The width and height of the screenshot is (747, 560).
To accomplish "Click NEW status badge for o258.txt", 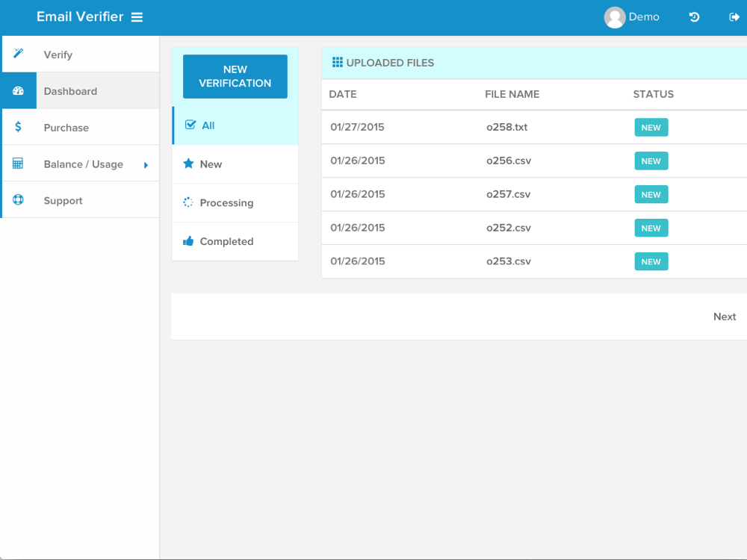I will [x=651, y=128].
